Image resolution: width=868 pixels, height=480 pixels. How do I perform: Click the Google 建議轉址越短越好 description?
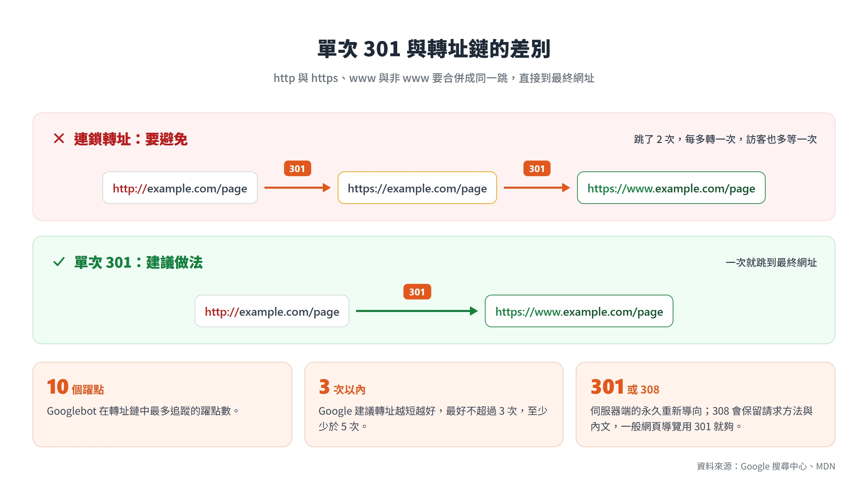(x=433, y=418)
